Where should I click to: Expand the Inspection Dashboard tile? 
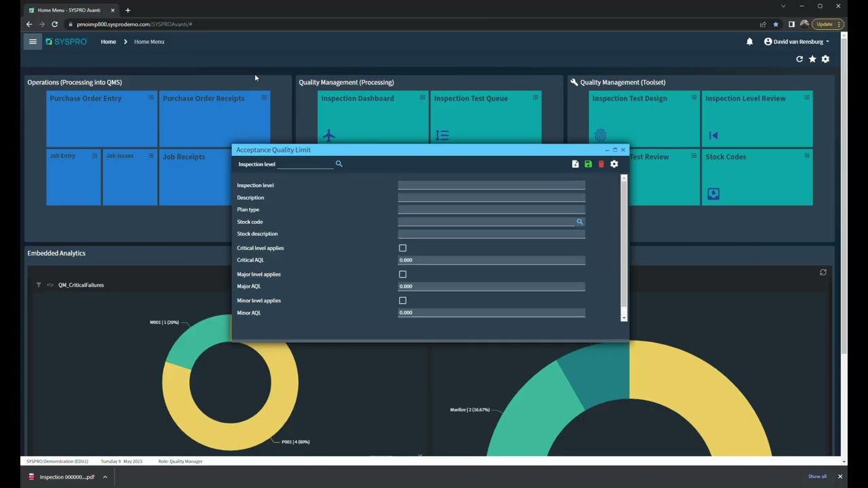(422, 98)
